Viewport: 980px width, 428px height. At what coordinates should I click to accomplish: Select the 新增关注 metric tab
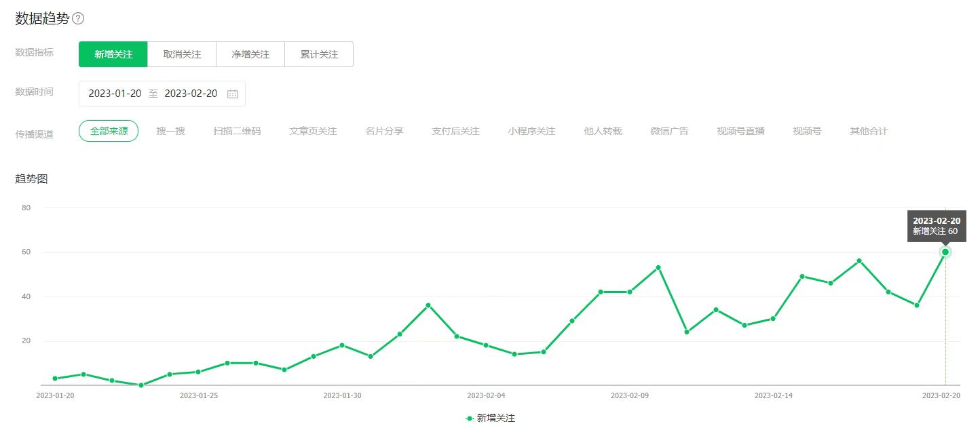pyautogui.click(x=113, y=54)
